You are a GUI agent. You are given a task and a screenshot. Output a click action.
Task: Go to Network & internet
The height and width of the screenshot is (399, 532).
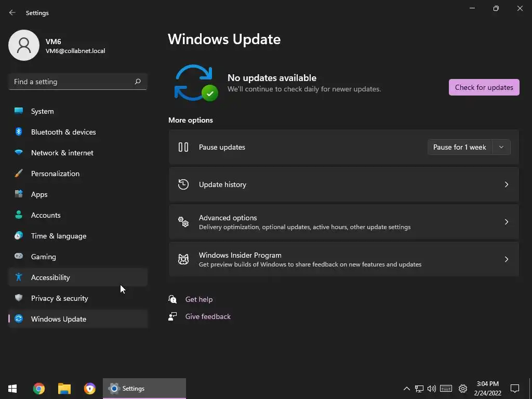click(x=78, y=152)
